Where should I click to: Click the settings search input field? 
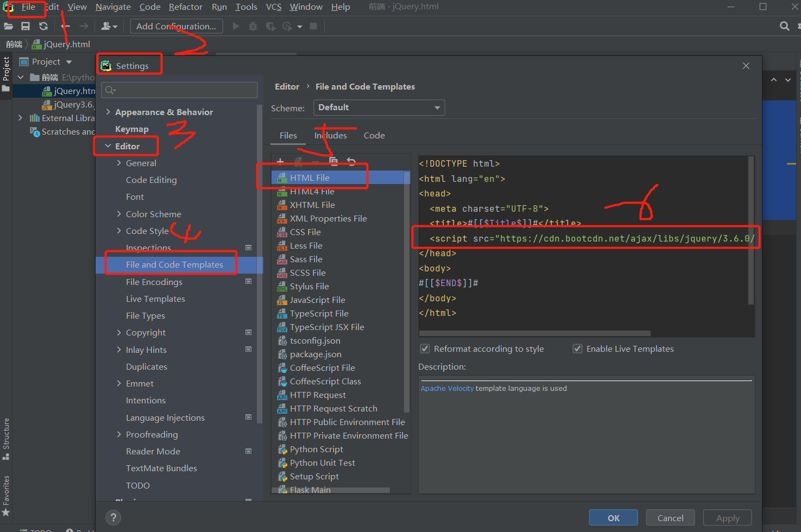click(x=180, y=90)
